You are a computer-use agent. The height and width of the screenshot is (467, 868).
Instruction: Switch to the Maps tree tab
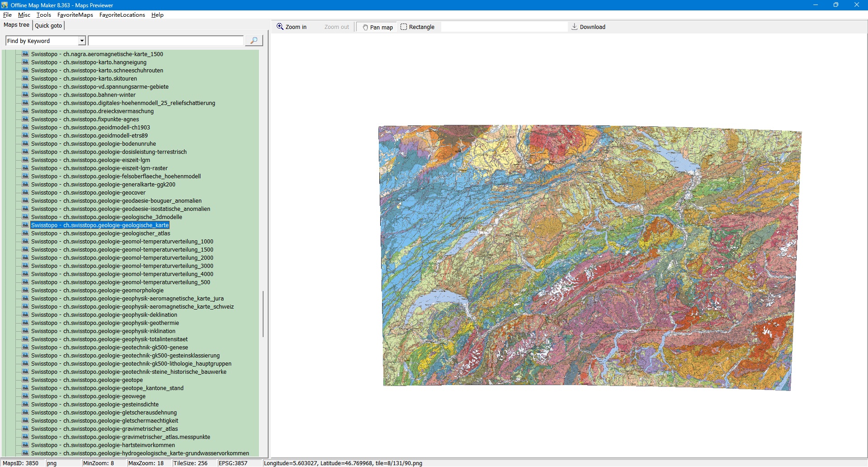click(x=16, y=25)
